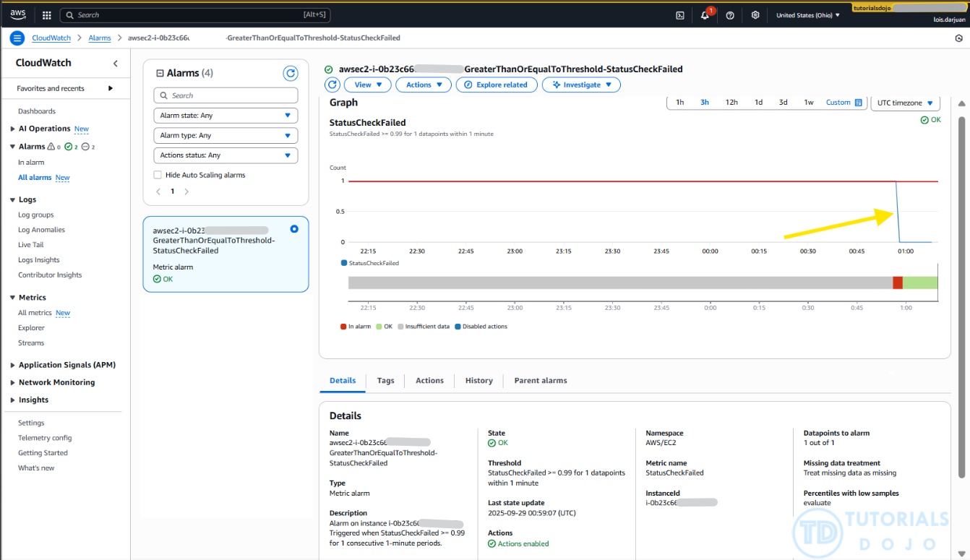Click the red In alarm timeline segment
The height and width of the screenshot is (560, 970).
898,283
